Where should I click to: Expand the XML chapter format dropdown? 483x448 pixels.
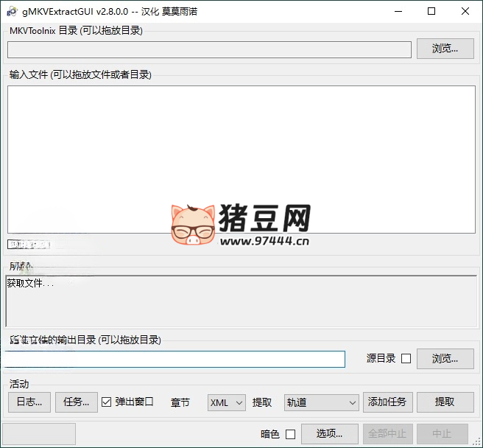(x=227, y=402)
